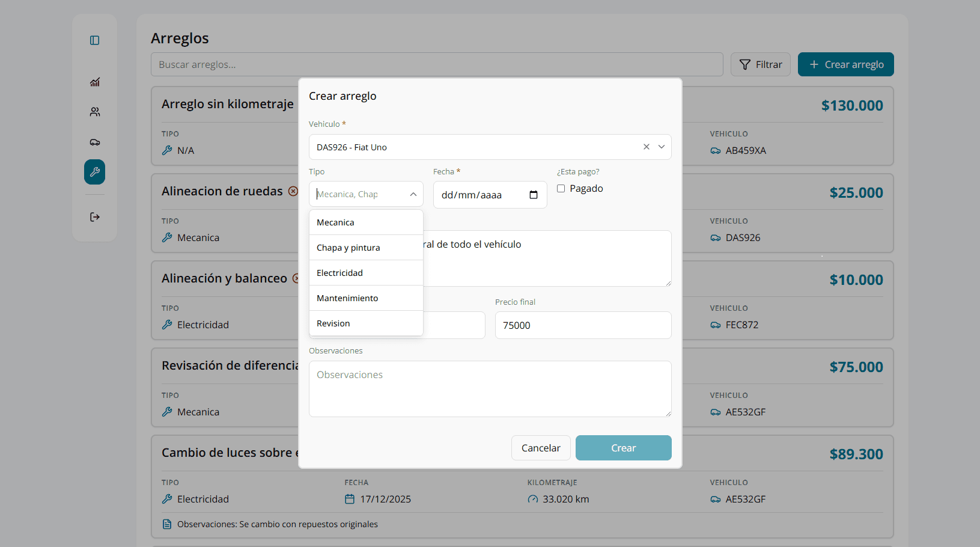Image resolution: width=980 pixels, height=547 pixels.
Task: Open the calendar picker in Fecha field
Action: coord(533,195)
